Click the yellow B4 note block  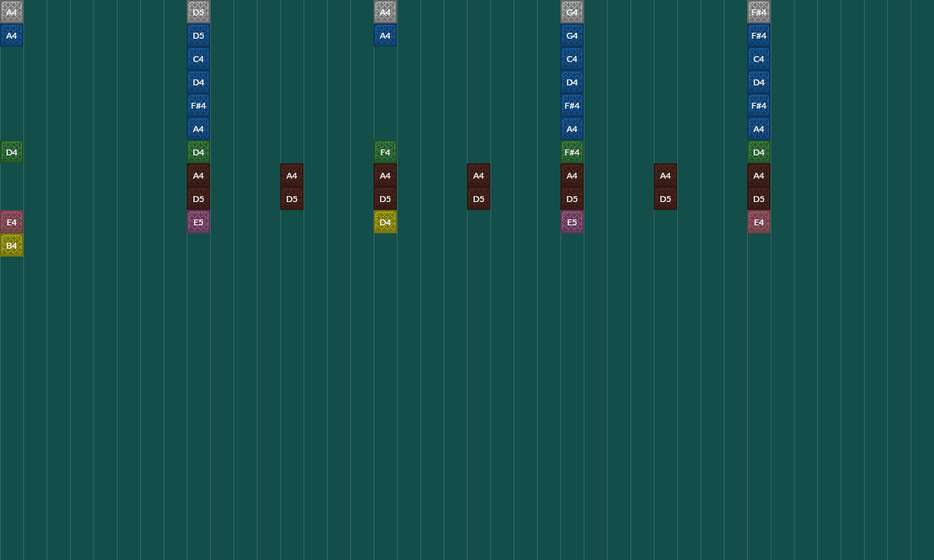click(12, 246)
